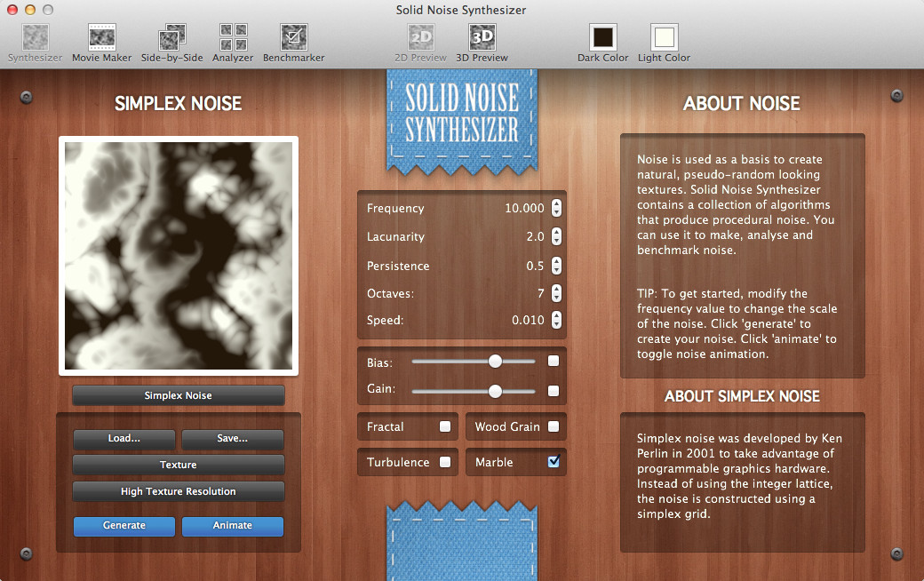Select the 2D Preview mode

point(421,43)
